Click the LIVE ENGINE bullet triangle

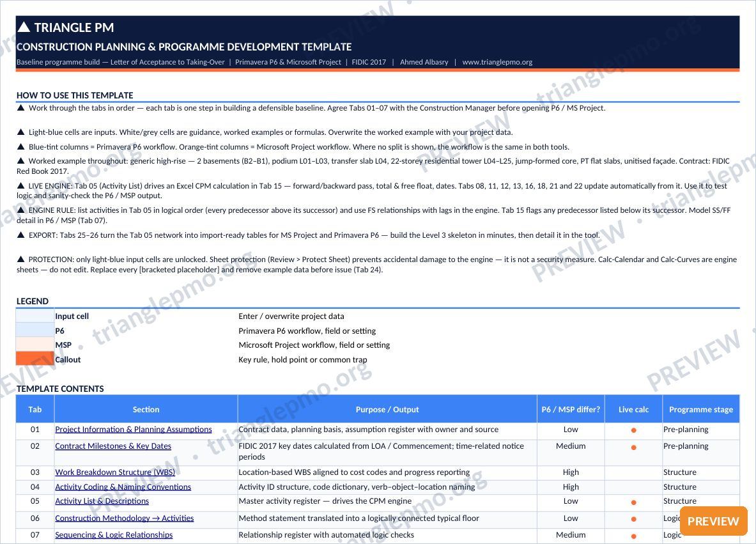(20, 185)
